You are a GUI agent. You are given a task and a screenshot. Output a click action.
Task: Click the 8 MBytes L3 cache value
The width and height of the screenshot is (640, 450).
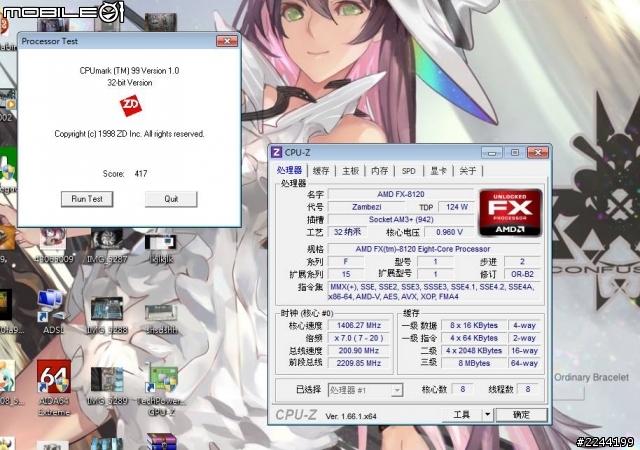coord(473,363)
